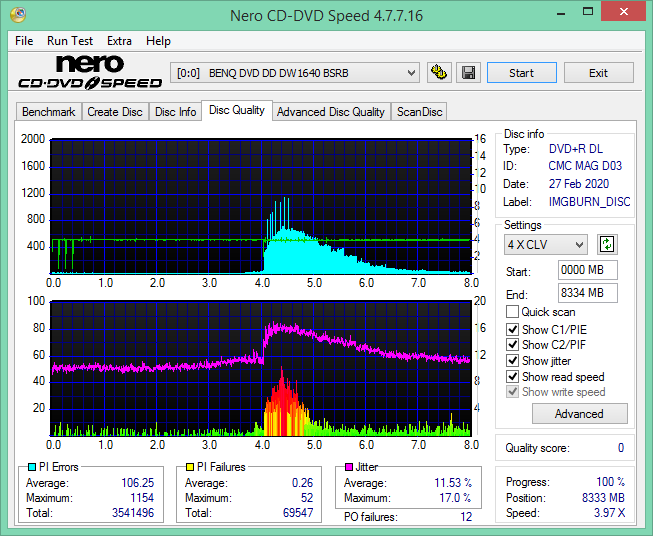Minimize the Nero CD-DVD Speed window

(x=561, y=12)
